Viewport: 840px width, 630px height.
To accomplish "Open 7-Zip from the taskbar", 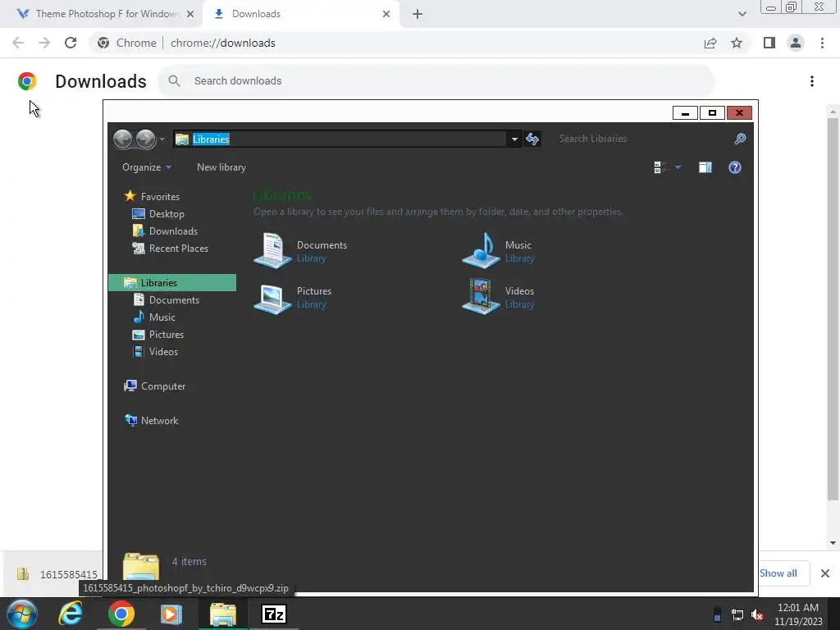I will coord(274,614).
